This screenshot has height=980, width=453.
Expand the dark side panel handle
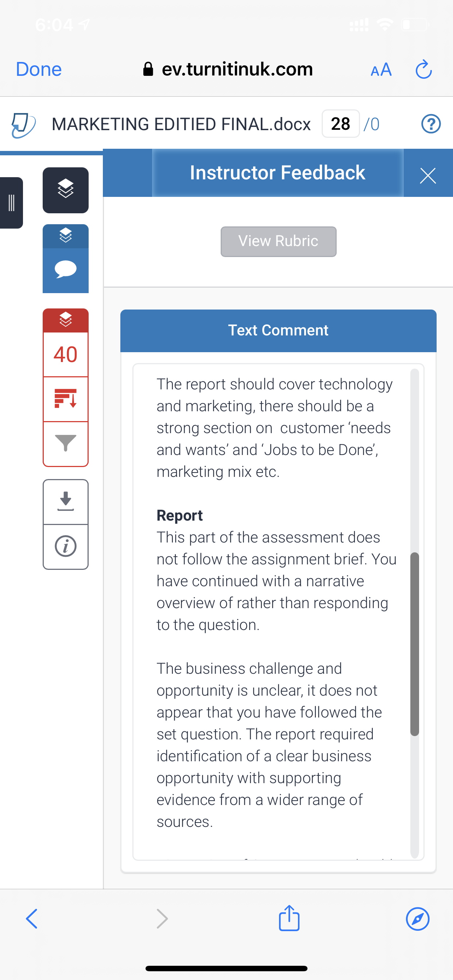11,203
